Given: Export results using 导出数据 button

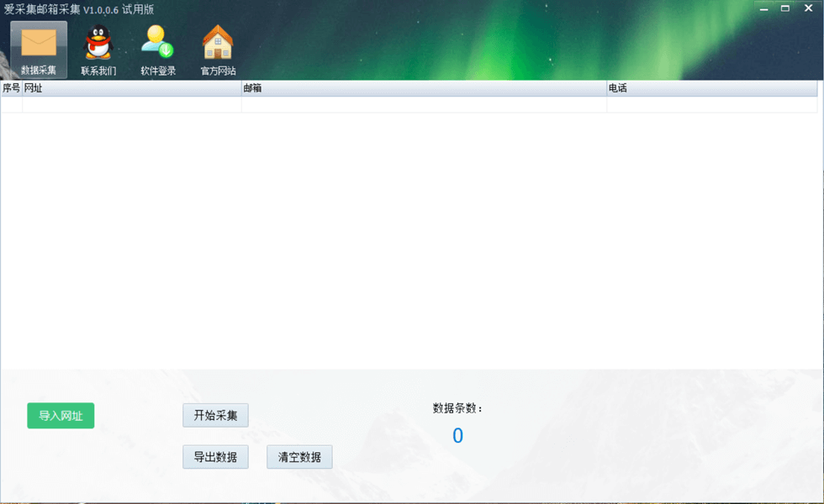Looking at the screenshot, I should 215,457.
